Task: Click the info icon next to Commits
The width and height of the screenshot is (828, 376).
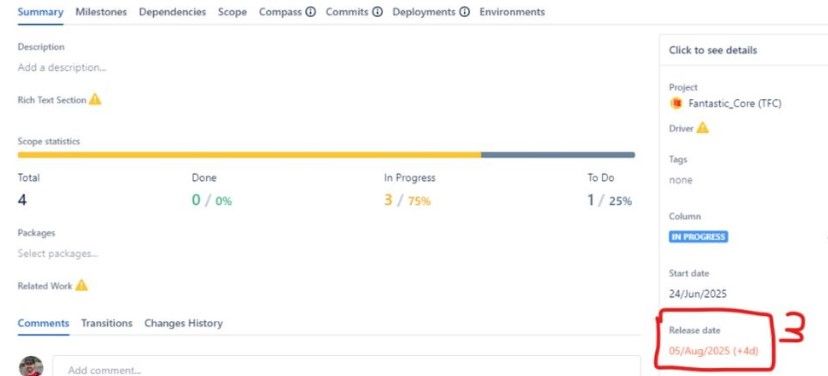Action: 377,12
